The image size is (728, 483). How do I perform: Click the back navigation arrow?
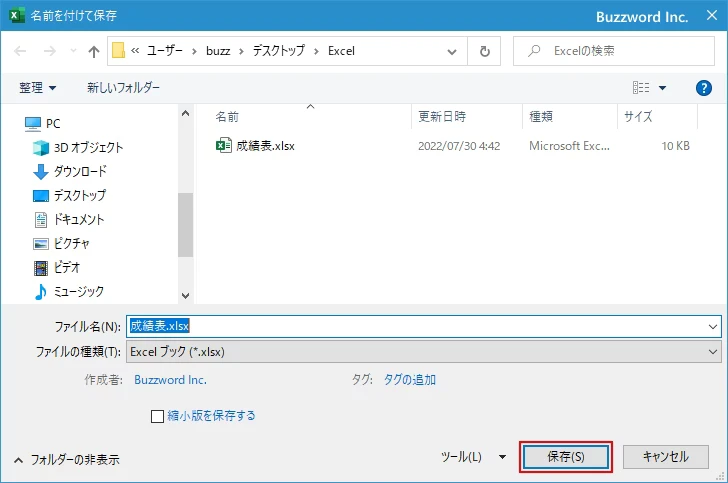tap(21, 51)
